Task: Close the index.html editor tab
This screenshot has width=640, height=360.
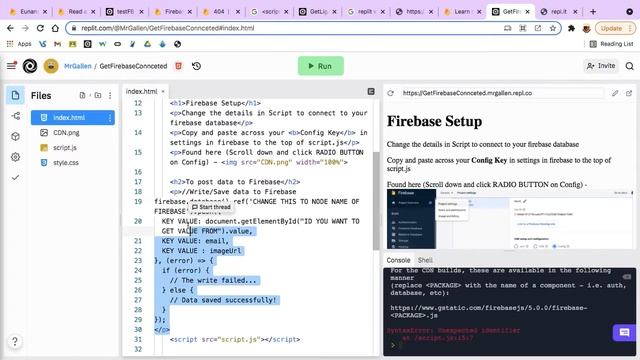Action: point(163,91)
